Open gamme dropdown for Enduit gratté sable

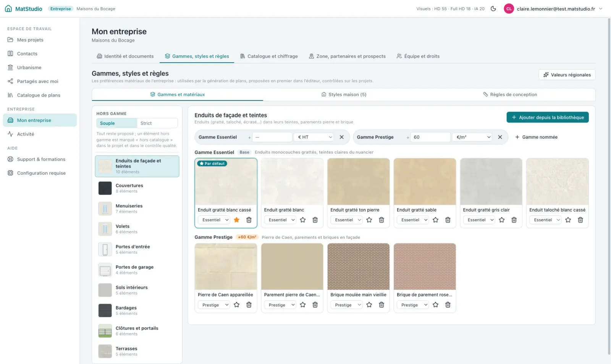tap(414, 220)
